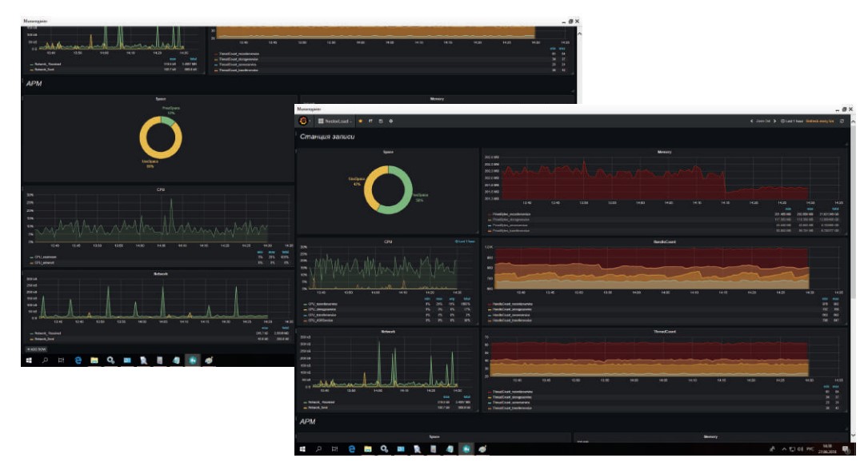
Task: Open the Grafana logo side menu
Action: pos(303,121)
